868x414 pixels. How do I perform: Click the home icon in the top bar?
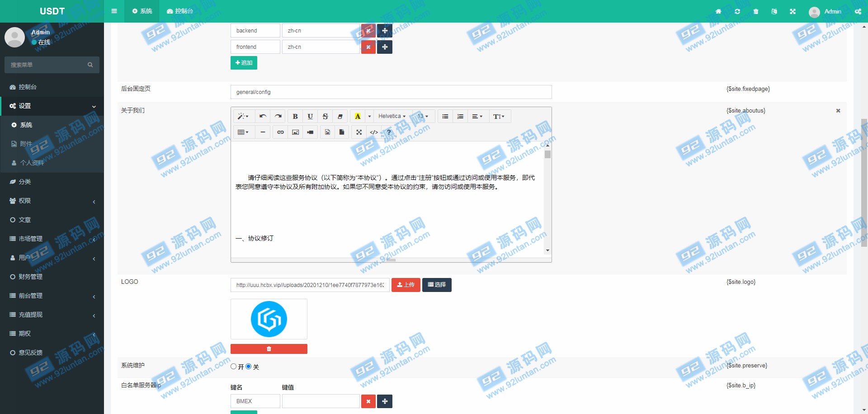718,11
